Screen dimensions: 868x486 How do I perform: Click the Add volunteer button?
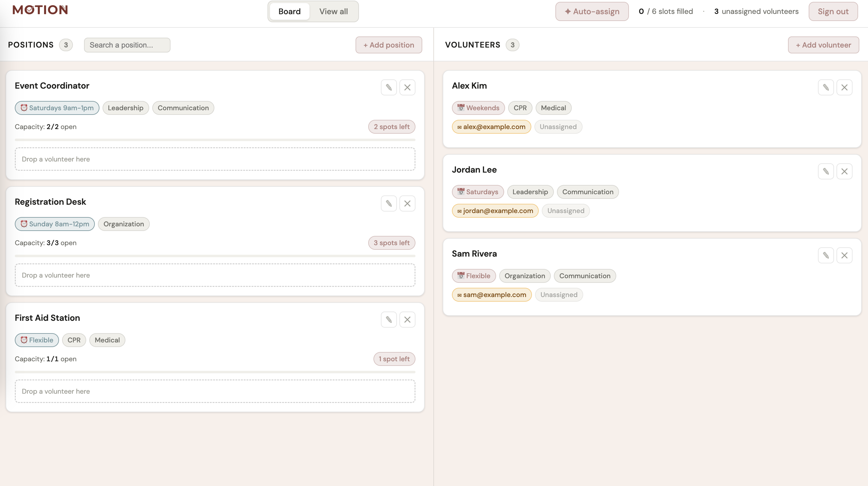pyautogui.click(x=823, y=45)
